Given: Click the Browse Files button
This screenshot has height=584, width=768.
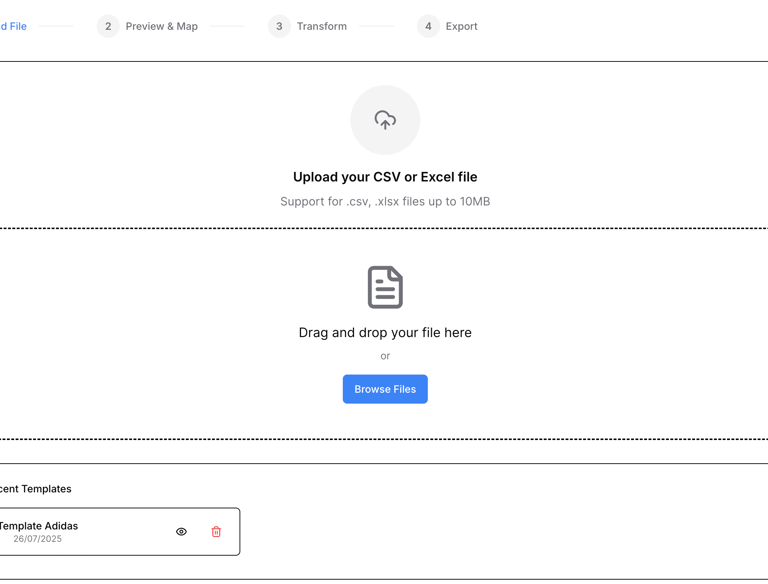Looking at the screenshot, I should (385, 389).
